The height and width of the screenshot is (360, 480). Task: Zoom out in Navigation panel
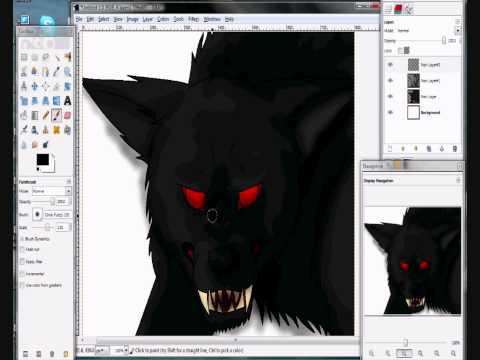(x=372, y=353)
